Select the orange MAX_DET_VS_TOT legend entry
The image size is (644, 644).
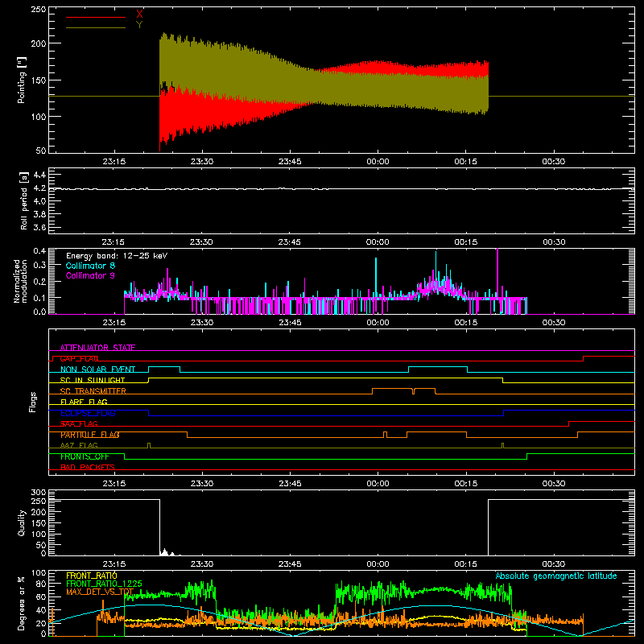coord(100,592)
